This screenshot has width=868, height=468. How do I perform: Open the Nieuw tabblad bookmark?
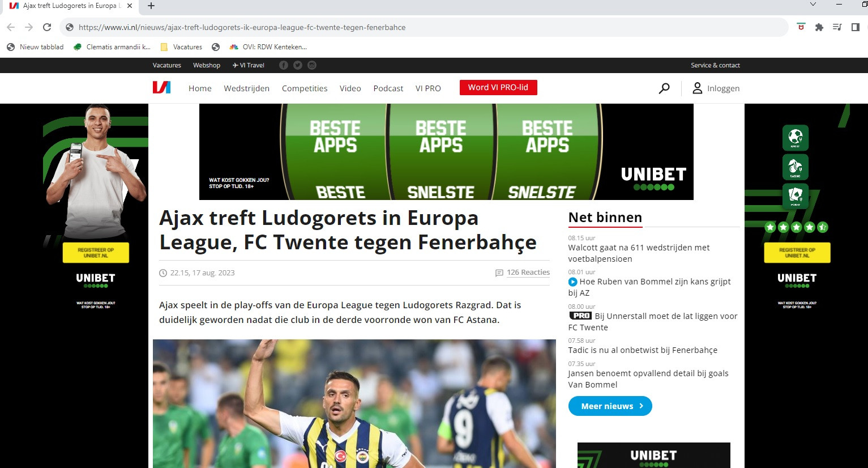pos(35,47)
